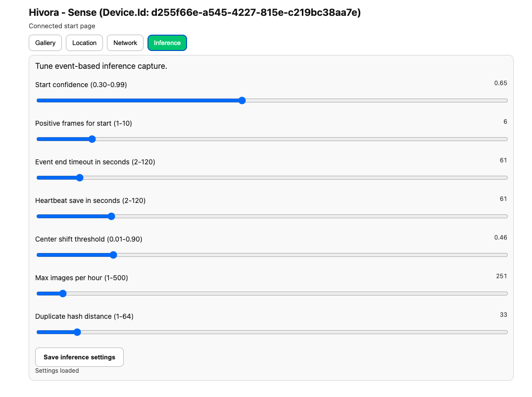The width and height of the screenshot is (532, 397).
Task: Click the Center shift threshold label text
Action: click(89, 239)
